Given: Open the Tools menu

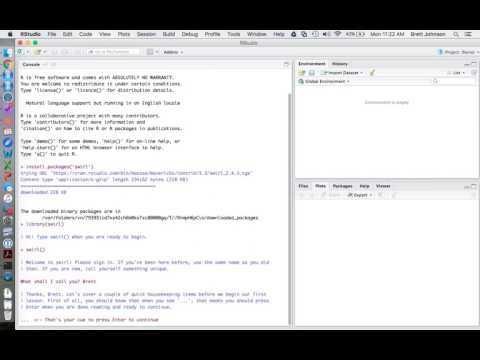Looking at the screenshot, I should pos(234,34).
